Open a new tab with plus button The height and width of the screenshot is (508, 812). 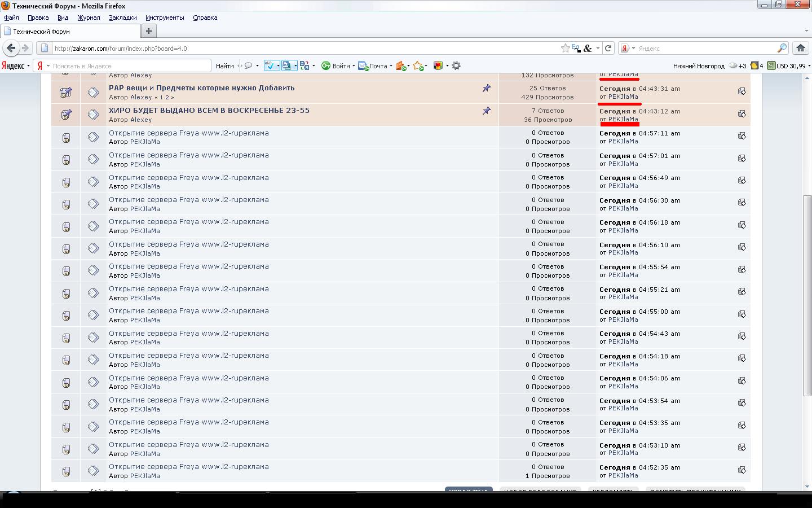148,31
